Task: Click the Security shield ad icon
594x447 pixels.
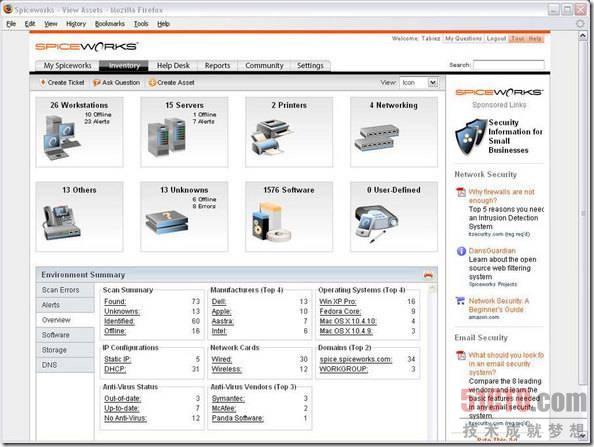Action: pos(471,137)
